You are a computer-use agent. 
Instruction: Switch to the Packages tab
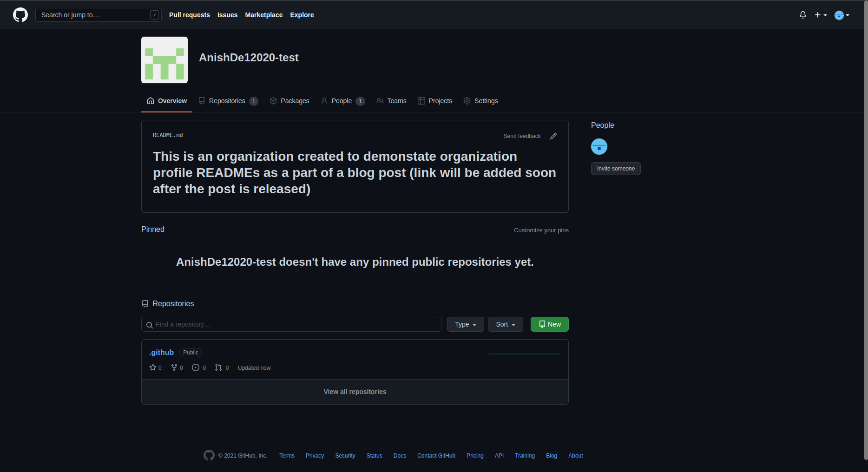tap(289, 101)
